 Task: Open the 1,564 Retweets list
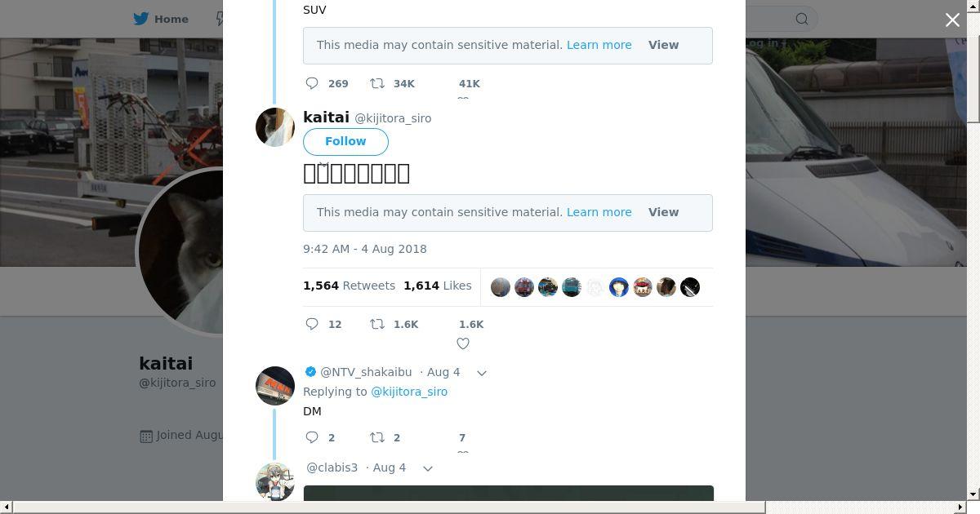tap(349, 286)
